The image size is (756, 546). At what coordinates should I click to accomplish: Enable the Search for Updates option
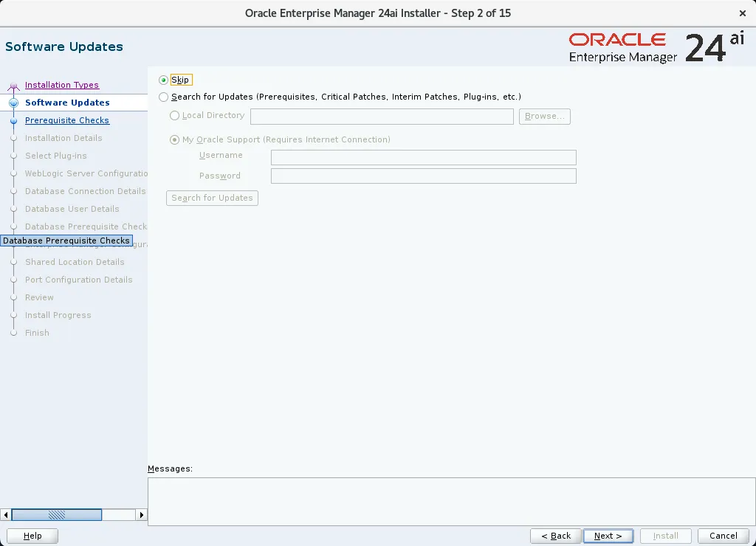tap(163, 97)
